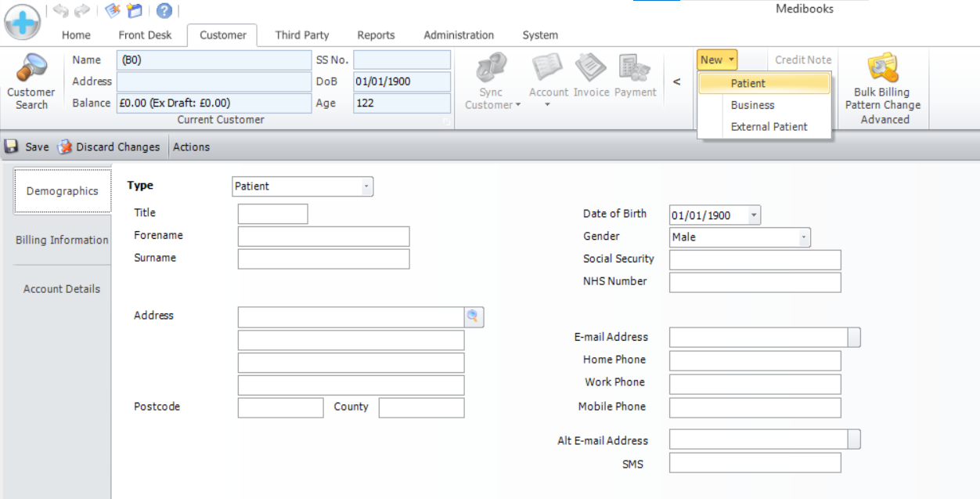Click the button beside E-mail Address field
Image resolution: width=980 pixels, height=499 pixels.
854,338
